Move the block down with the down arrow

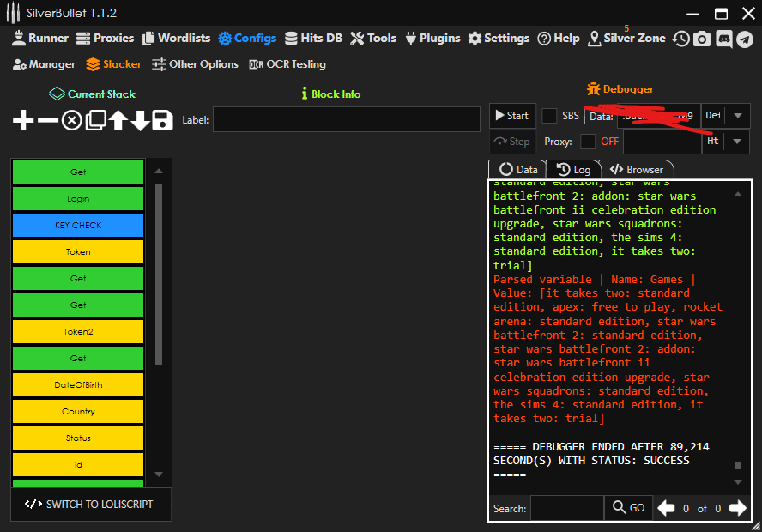(x=140, y=121)
